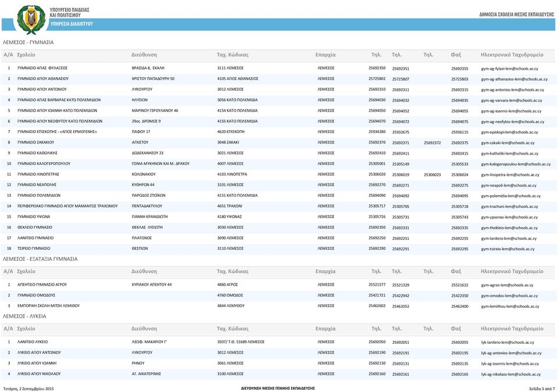Click address ΧΡΙΣΤΟΥ ΠΑΠΑΔΟΥΡΗ 50
The height and width of the screenshot is (392, 558).
153,78
